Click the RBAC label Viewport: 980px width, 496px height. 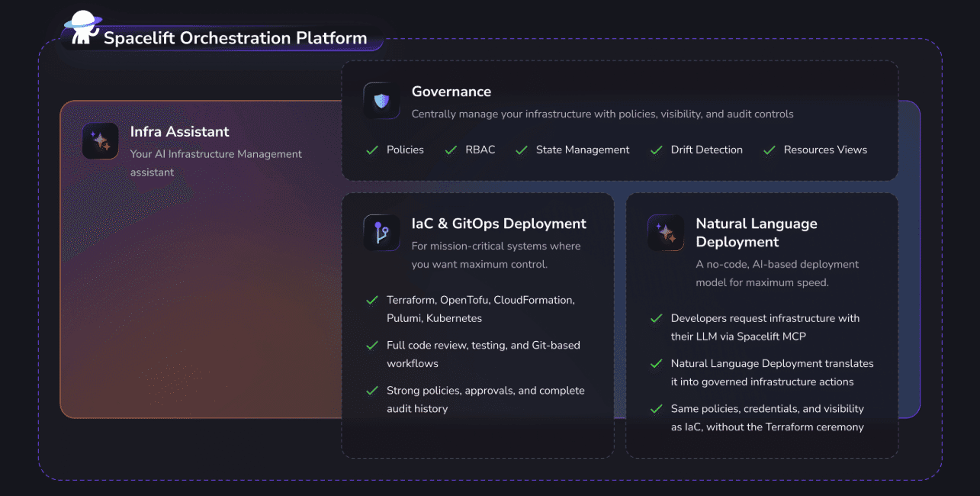coord(480,150)
